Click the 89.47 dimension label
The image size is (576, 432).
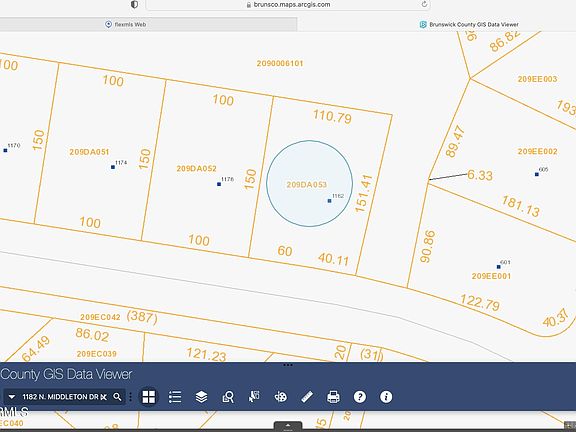click(x=455, y=141)
